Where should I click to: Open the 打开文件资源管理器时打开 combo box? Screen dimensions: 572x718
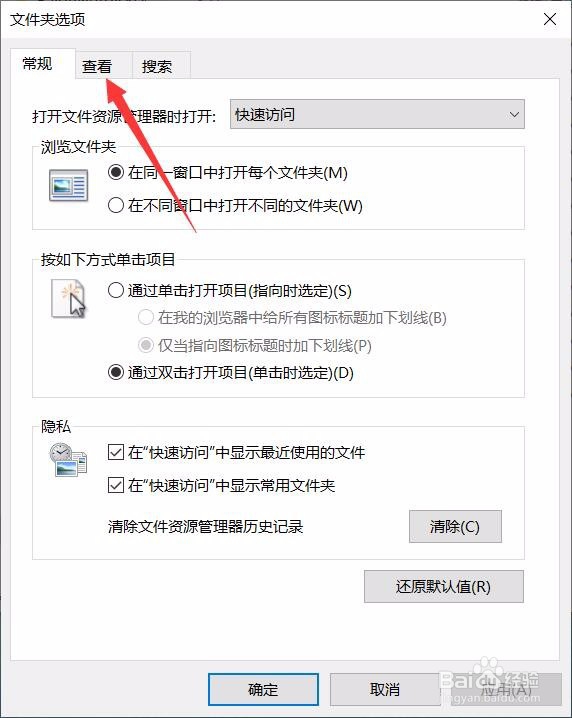(x=377, y=114)
